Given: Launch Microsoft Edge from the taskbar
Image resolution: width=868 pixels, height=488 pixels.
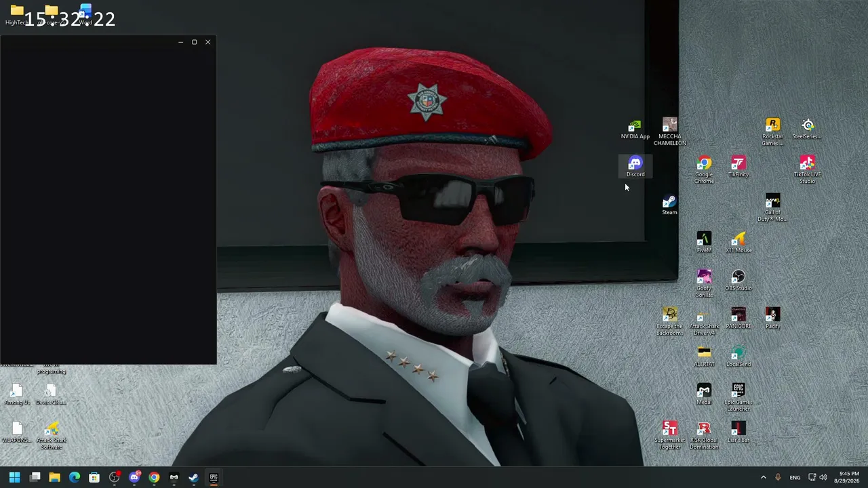Looking at the screenshot, I should [75, 477].
